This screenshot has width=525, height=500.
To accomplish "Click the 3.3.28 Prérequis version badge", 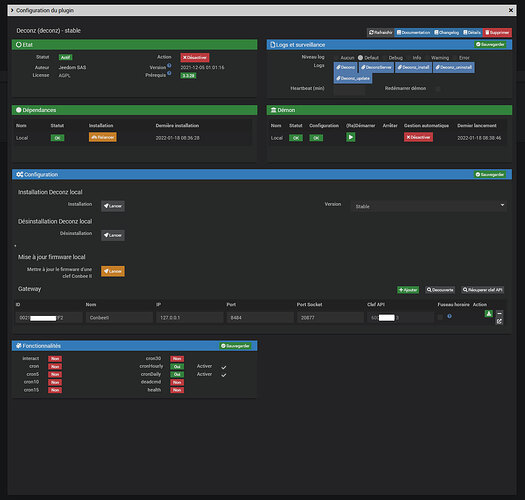I will (188, 75).
